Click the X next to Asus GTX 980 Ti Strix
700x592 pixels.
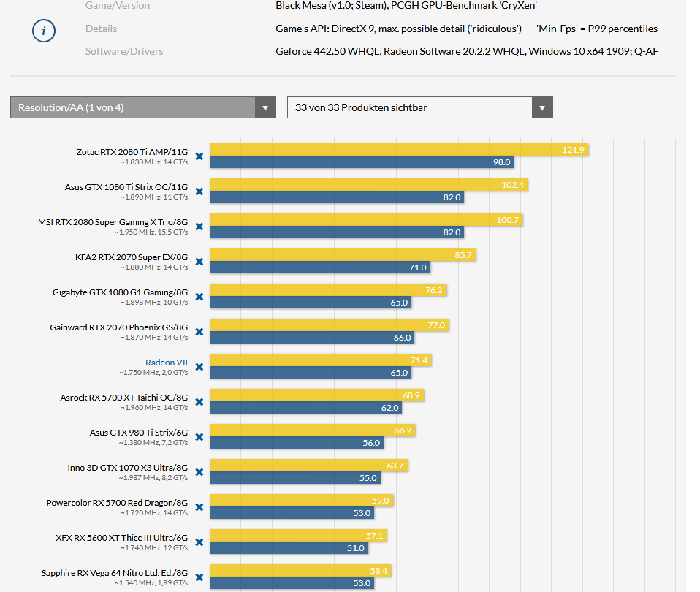point(198,436)
